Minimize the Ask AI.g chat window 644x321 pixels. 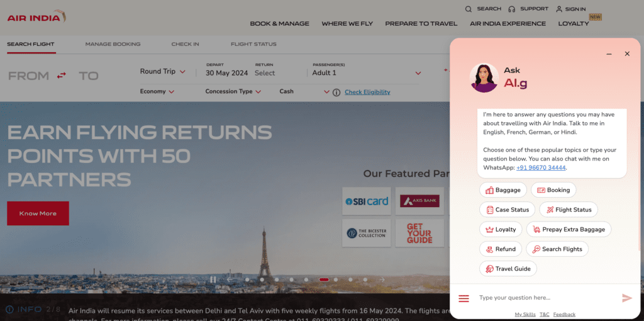(x=609, y=54)
